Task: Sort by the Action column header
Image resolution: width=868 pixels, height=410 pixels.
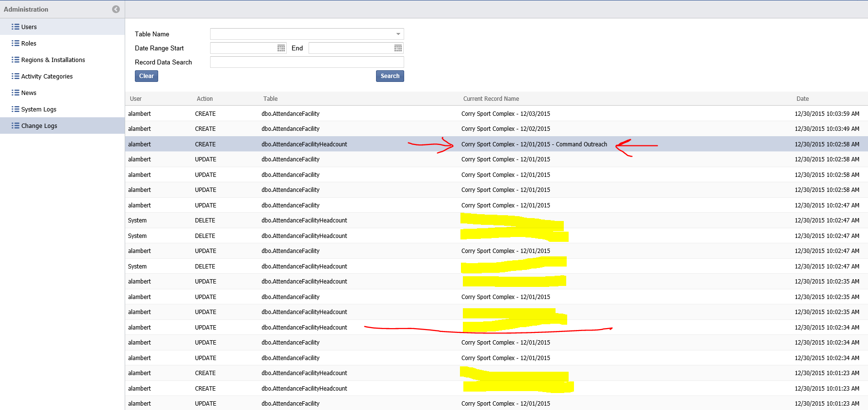Action: coord(204,99)
